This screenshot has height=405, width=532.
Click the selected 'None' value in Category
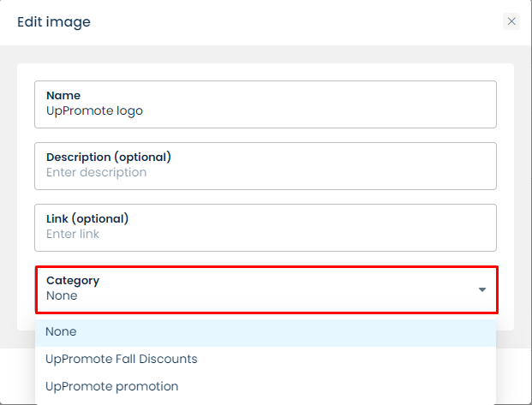(x=62, y=295)
